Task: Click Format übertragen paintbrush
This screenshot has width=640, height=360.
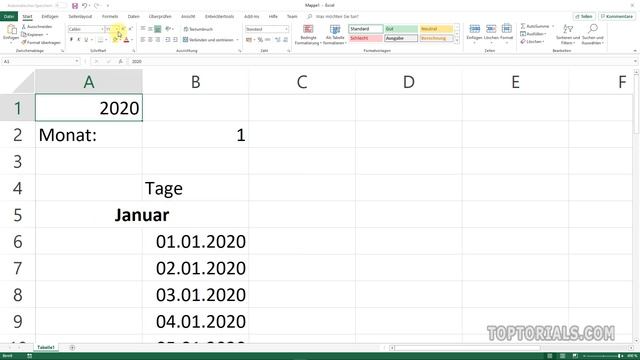Action: [41, 42]
